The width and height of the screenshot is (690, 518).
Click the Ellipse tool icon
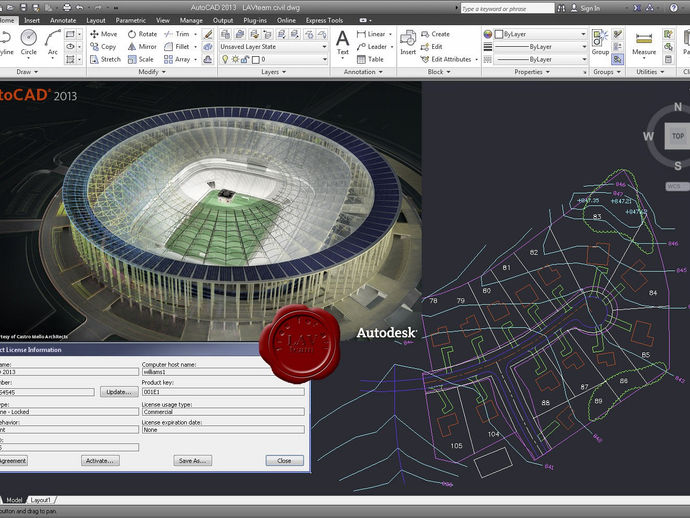tap(70, 47)
